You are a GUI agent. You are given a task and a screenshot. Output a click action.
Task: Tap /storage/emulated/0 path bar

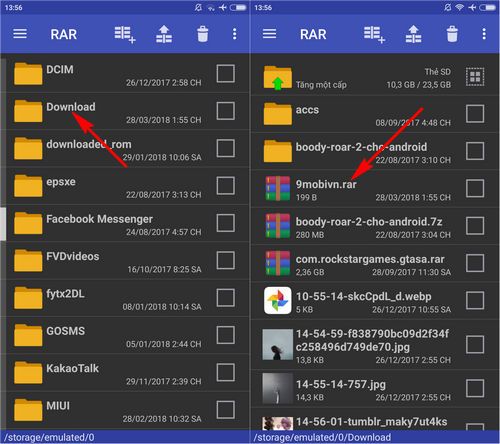pyautogui.click(x=125, y=437)
